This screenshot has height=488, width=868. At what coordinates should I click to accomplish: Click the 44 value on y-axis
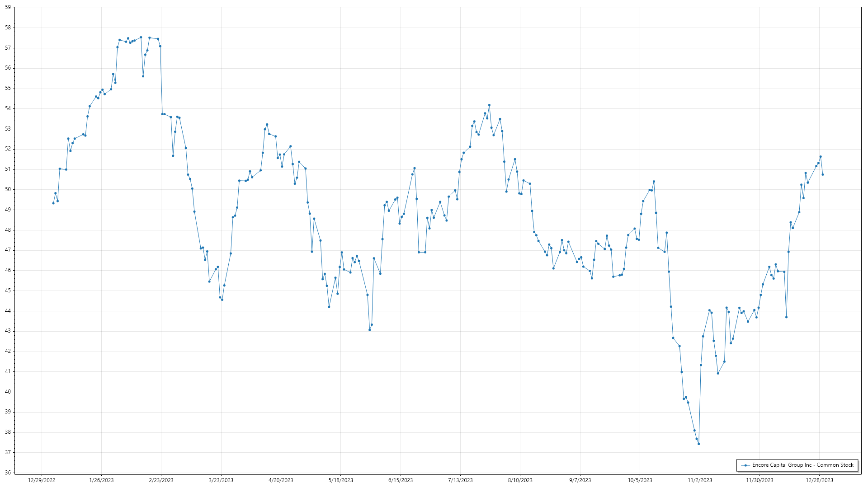8,311
